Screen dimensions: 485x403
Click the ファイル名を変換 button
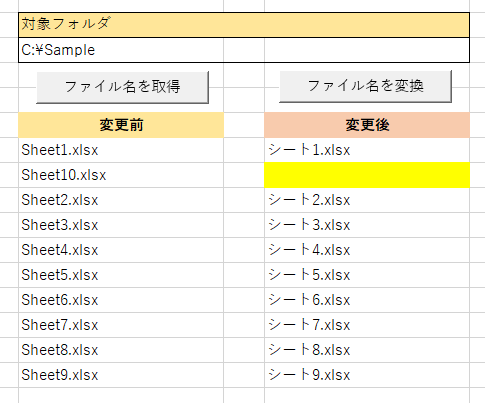(365, 86)
